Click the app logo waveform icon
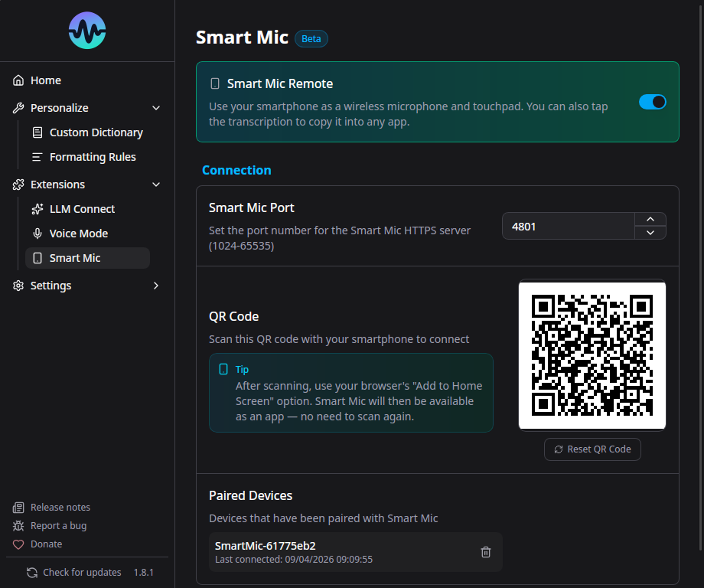 (86, 31)
